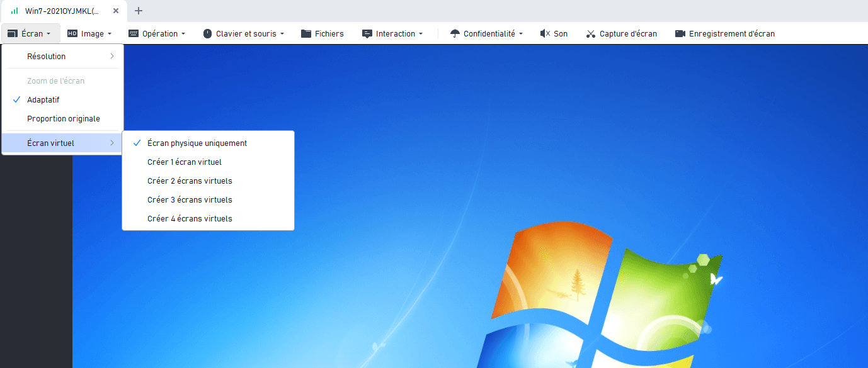Click the keyboard Opération icon
Image resolution: width=868 pixels, height=368 pixels.
(x=133, y=34)
